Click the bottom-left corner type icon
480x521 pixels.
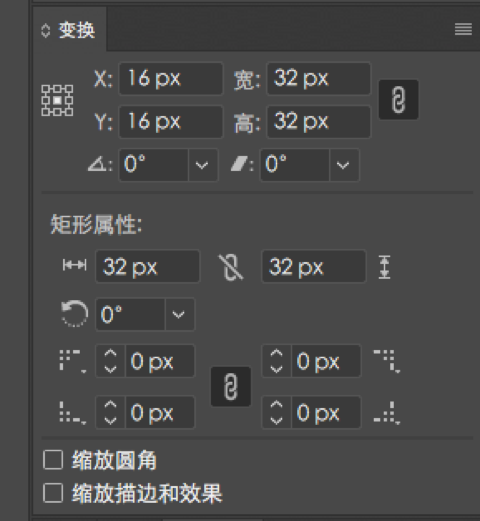[73, 413]
